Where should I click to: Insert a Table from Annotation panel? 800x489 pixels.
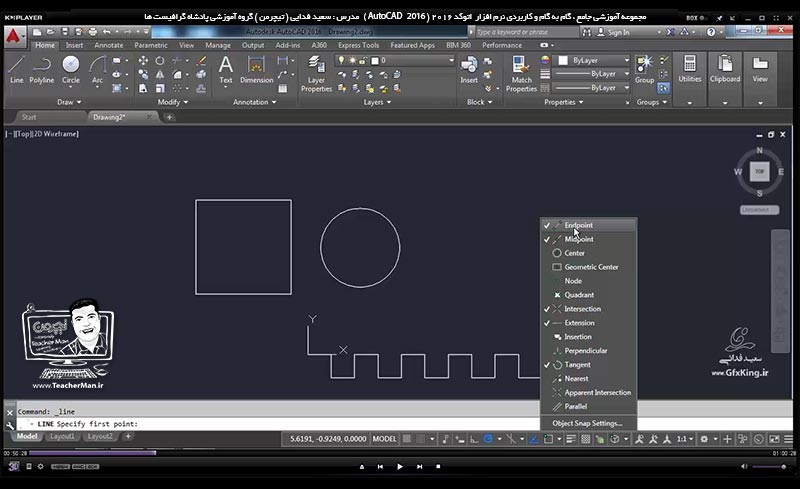click(282, 88)
